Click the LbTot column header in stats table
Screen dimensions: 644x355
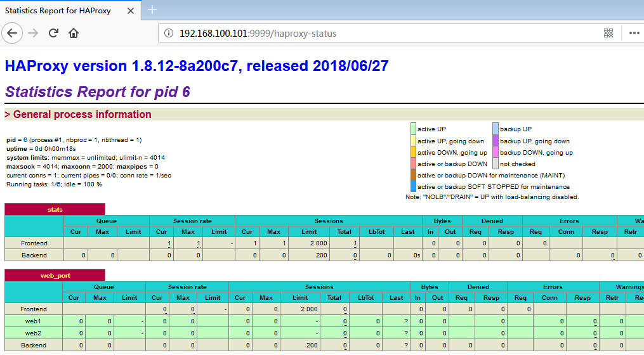[377, 232]
